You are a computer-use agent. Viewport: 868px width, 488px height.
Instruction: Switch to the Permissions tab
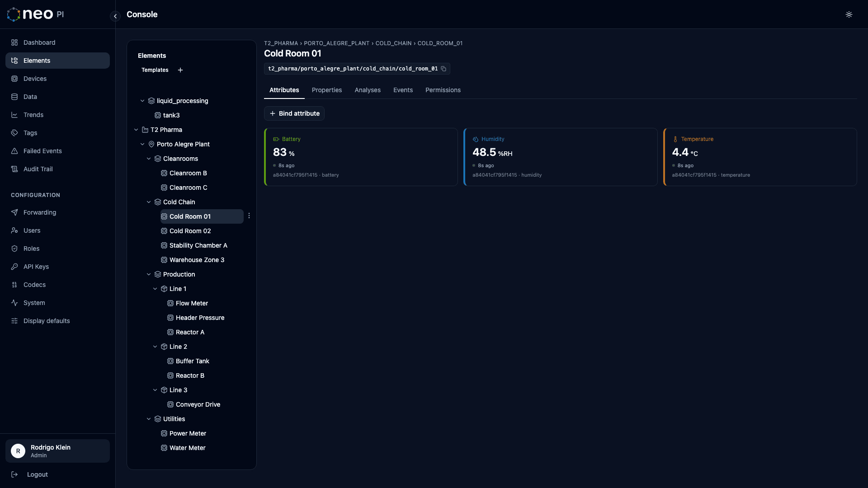coord(443,90)
